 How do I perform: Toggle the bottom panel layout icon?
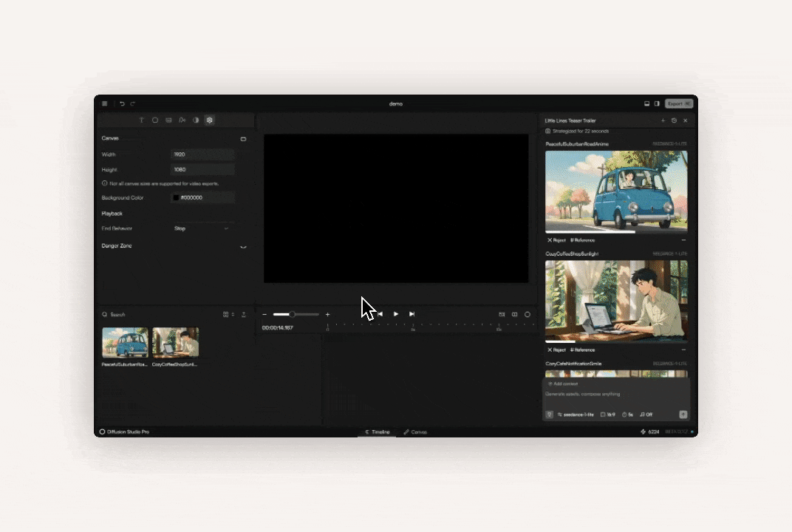(646, 103)
